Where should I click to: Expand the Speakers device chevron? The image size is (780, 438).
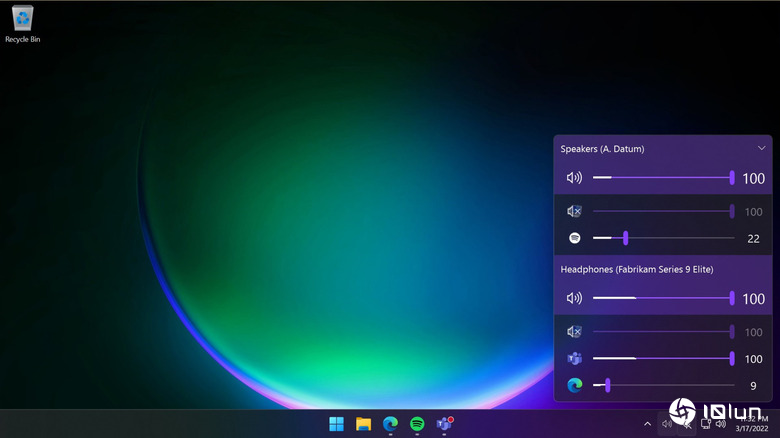tap(761, 148)
